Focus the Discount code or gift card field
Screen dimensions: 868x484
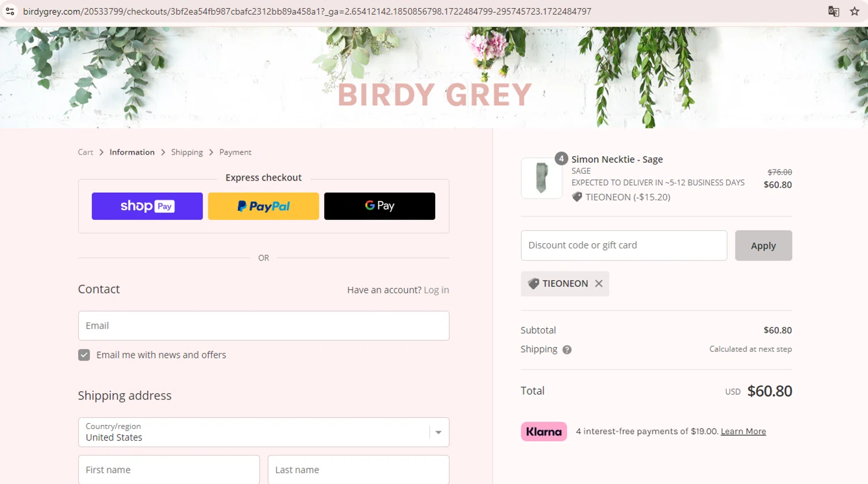pyautogui.click(x=624, y=245)
